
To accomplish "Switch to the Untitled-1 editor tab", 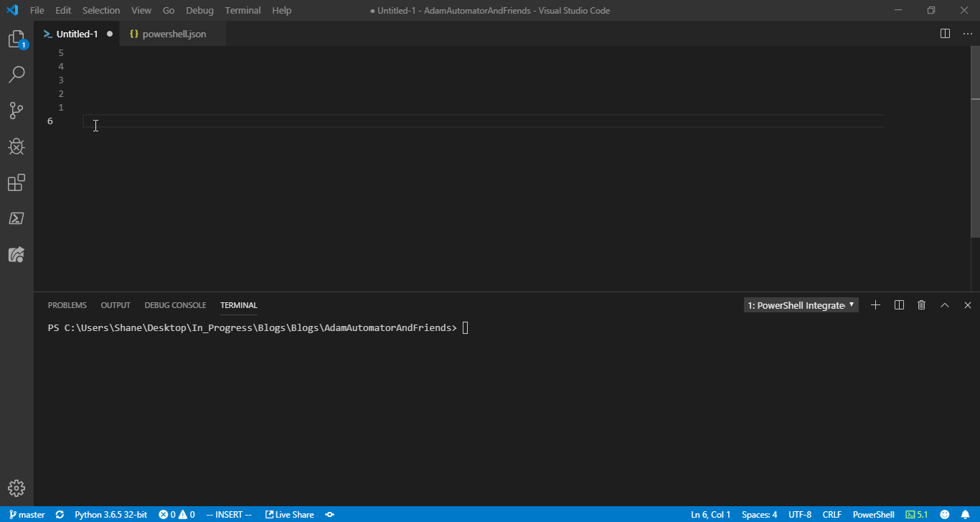I will click(x=77, y=34).
